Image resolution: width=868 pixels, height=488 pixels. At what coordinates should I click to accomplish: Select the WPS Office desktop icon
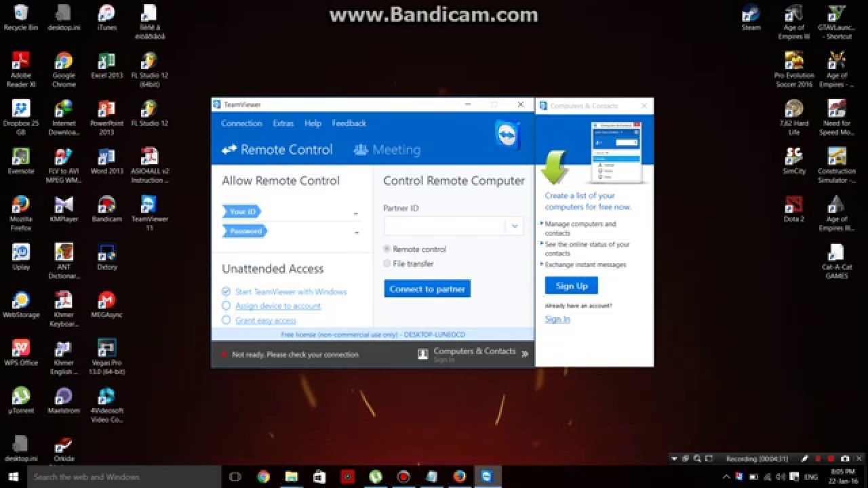pyautogui.click(x=20, y=353)
